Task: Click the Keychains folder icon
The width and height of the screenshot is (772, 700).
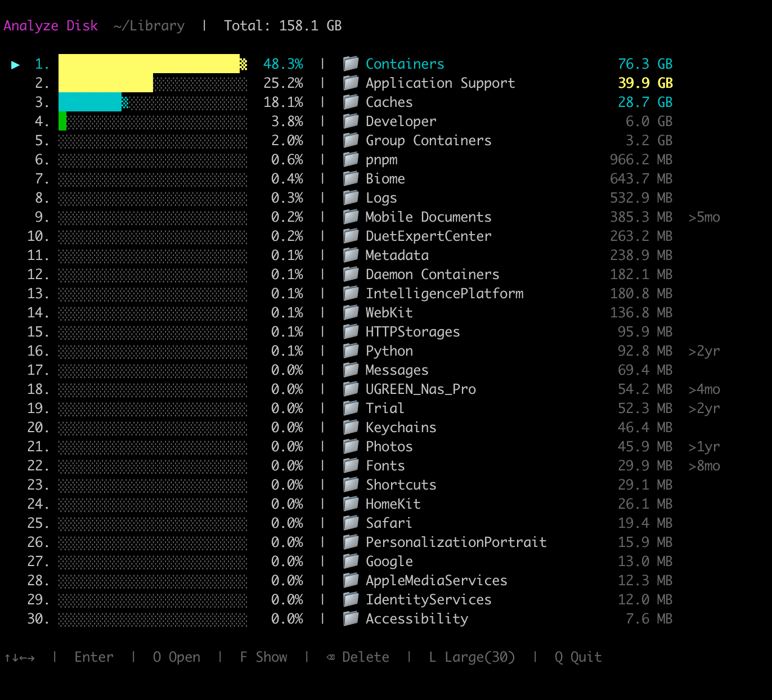Action: 351,427
